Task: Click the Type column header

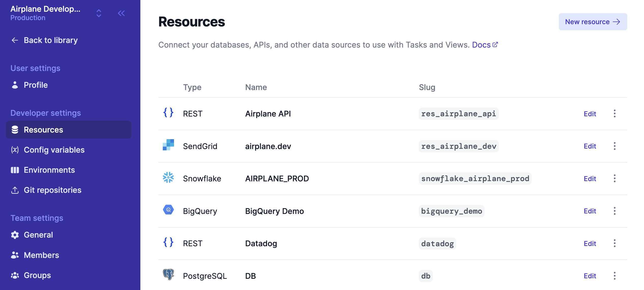Action: pyautogui.click(x=192, y=87)
